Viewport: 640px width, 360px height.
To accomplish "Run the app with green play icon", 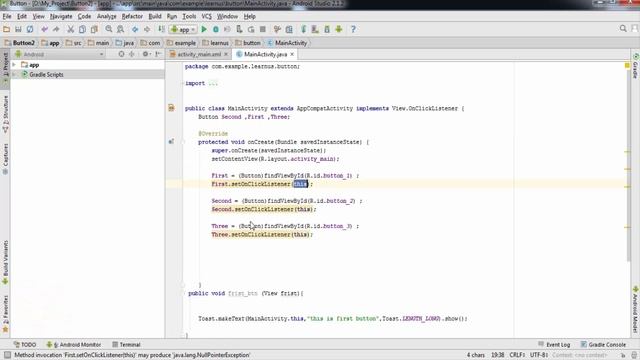I will 204,29.
